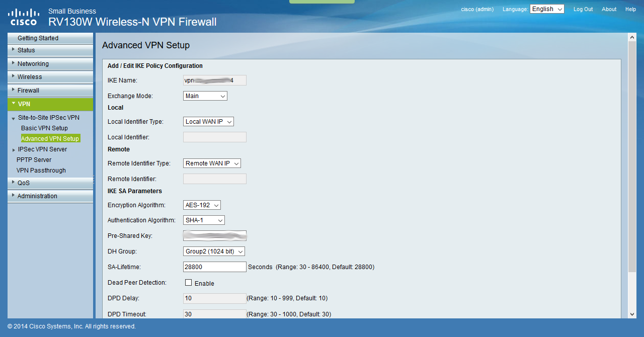
Task: Open Encryption Algorithm dropdown
Action: [x=202, y=205]
